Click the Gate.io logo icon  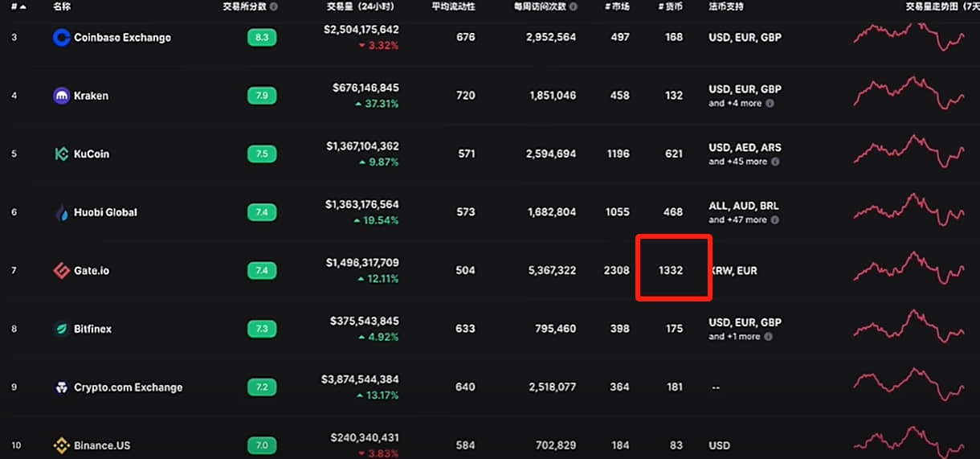point(61,271)
